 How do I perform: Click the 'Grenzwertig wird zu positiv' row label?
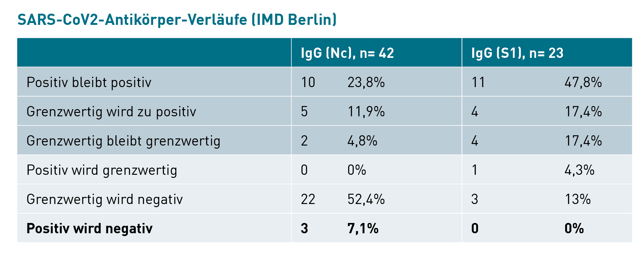111,112
